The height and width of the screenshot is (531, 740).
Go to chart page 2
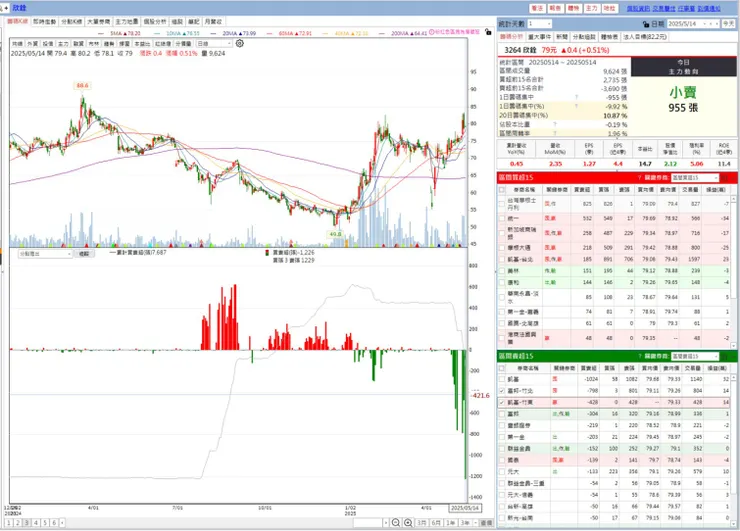click(x=17, y=523)
